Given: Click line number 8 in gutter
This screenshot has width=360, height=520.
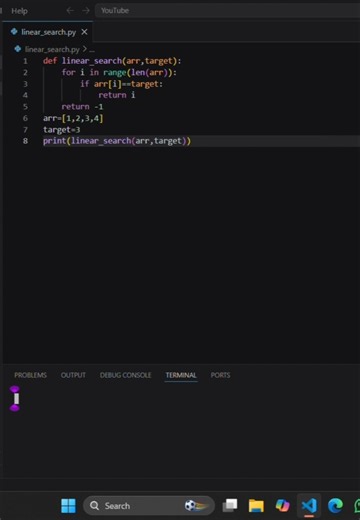Looking at the screenshot, I should click(x=25, y=141).
